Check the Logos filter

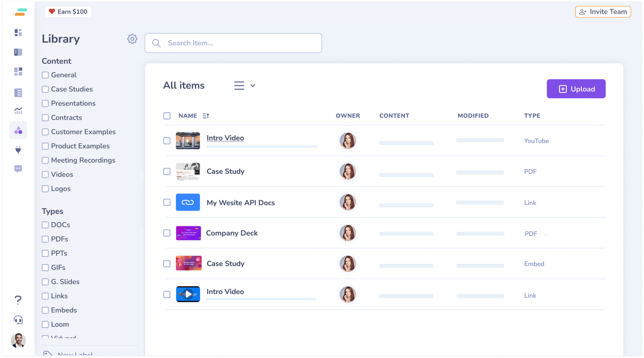click(45, 189)
